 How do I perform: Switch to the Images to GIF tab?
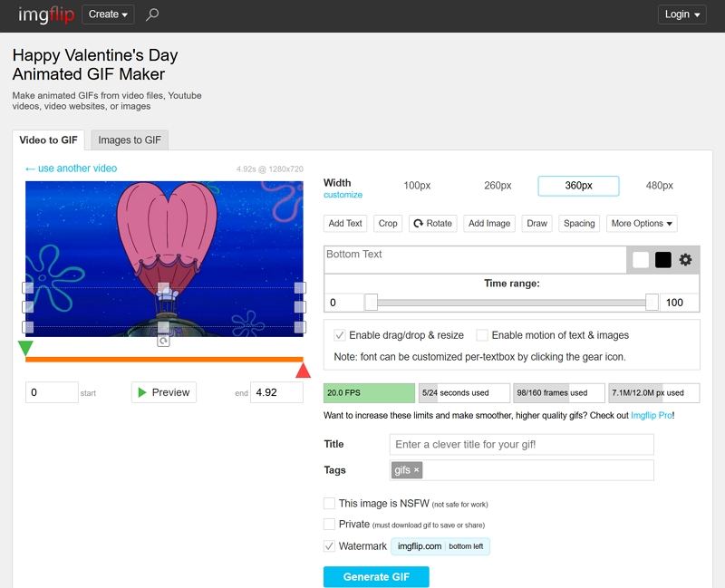[x=129, y=140]
